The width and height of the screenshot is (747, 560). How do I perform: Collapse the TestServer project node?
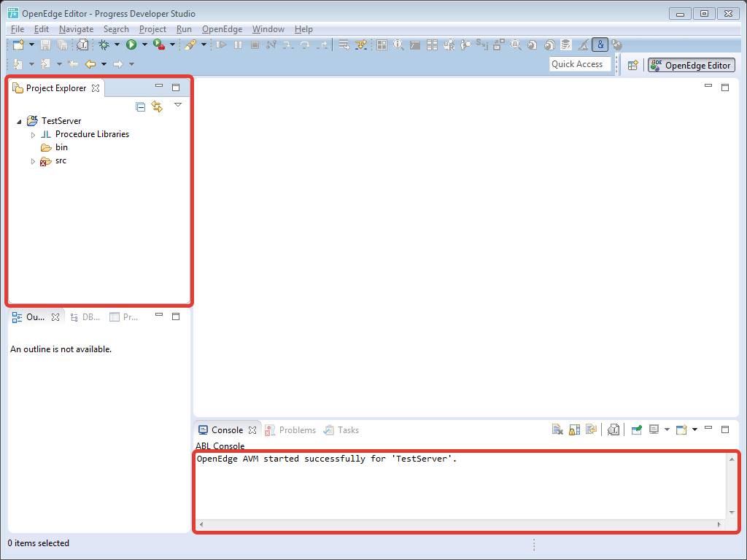click(19, 122)
